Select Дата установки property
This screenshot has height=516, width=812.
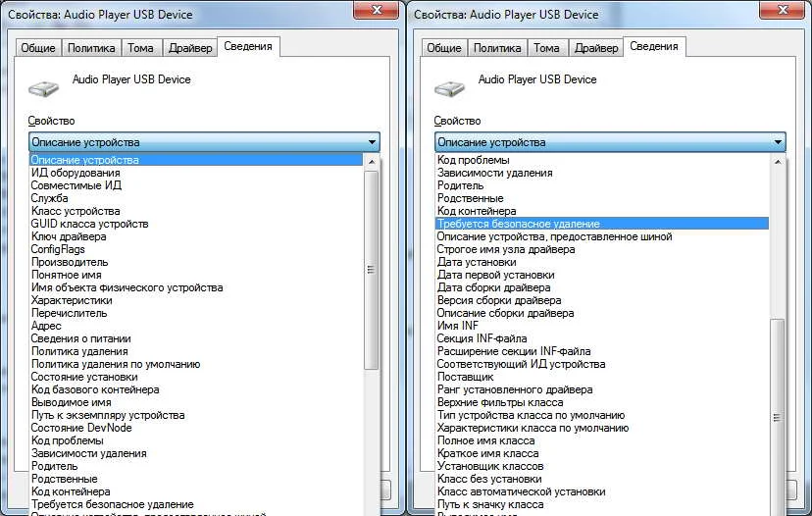point(602,262)
